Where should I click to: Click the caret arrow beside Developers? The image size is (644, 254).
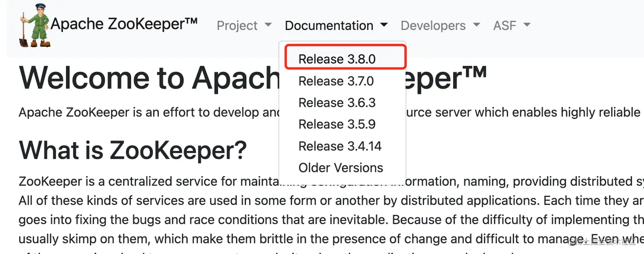477,25
